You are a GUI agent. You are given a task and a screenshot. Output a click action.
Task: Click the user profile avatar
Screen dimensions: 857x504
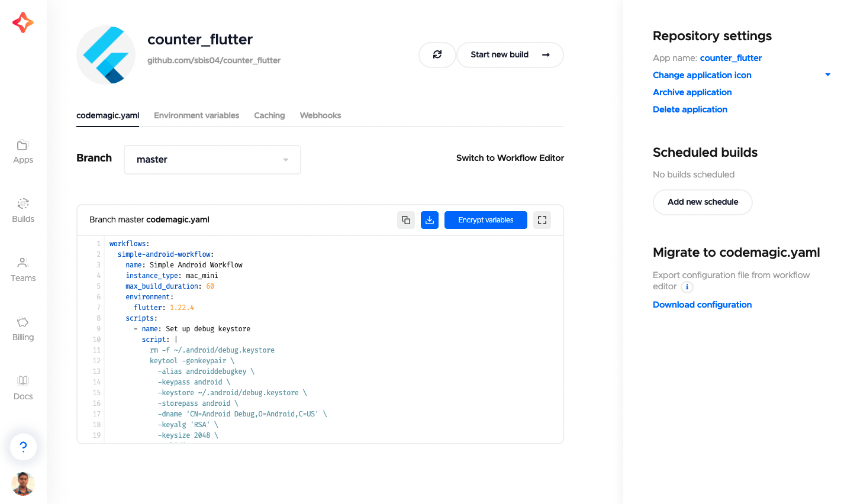(x=23, y=484)
